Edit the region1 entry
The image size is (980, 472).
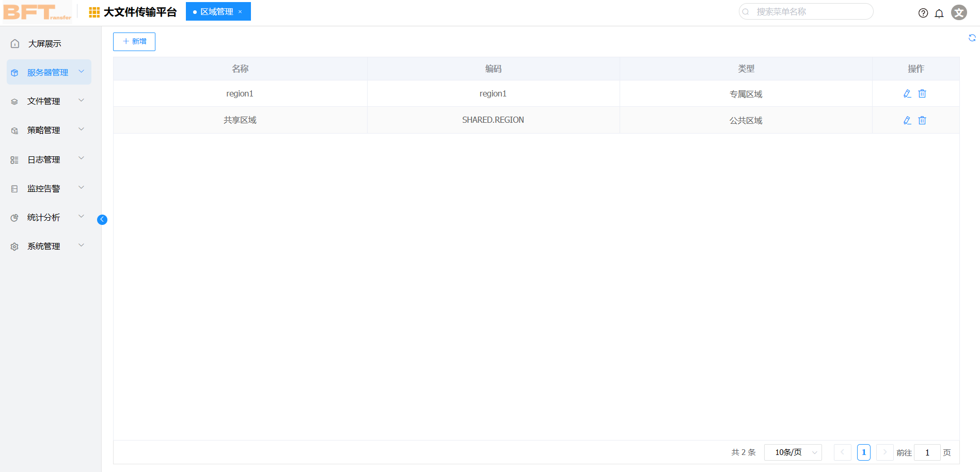point(907,93)
